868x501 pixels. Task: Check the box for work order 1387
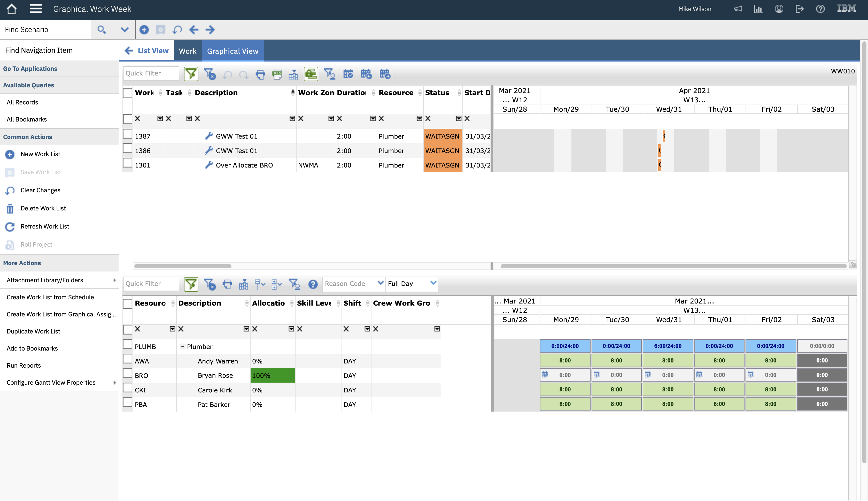(128, 134)
